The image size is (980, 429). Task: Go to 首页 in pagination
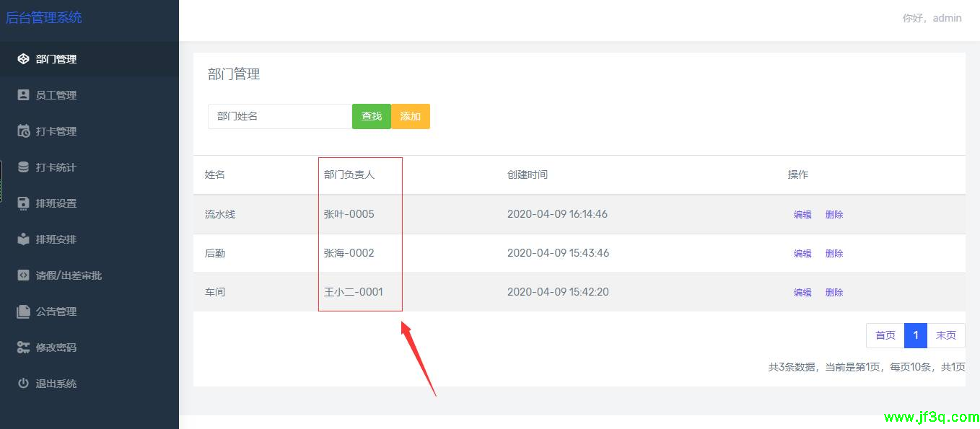pyautogui.click(x=885, y=335)
